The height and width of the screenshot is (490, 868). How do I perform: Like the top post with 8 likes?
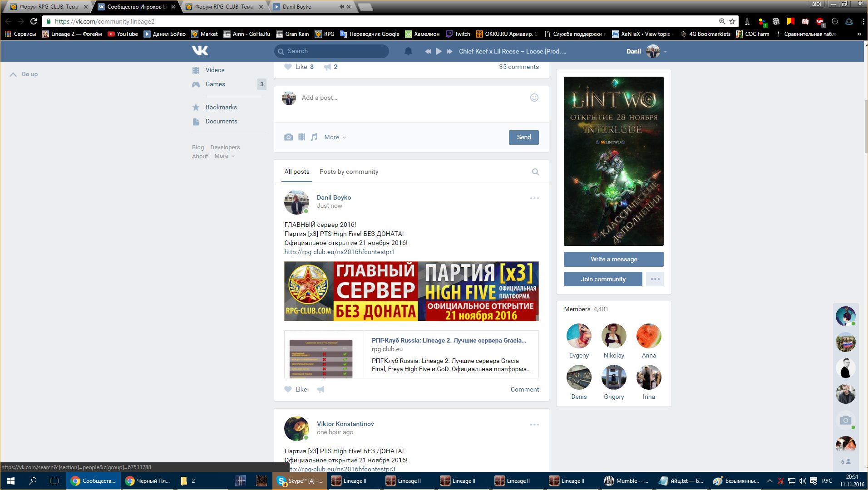(x=299, y=67)
